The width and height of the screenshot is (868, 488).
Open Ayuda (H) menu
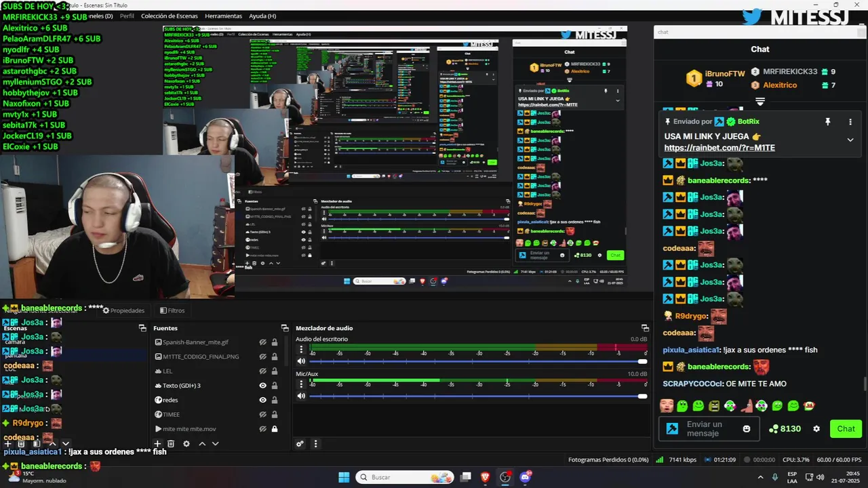click(x=262, y=16)
